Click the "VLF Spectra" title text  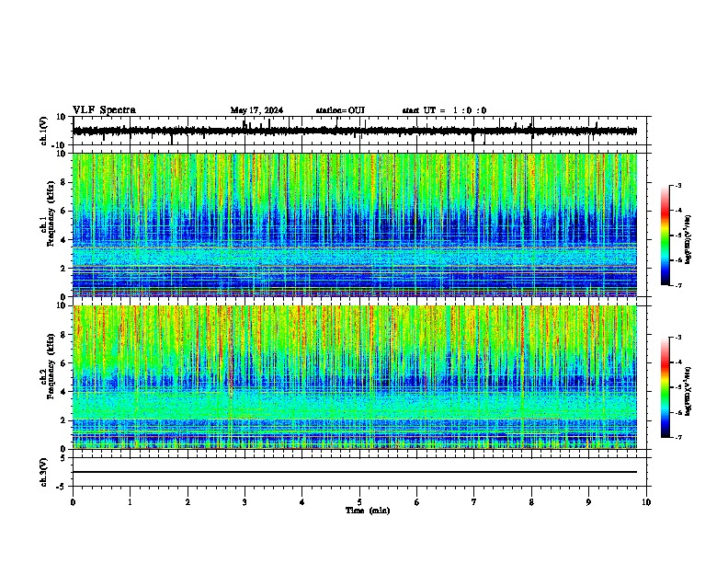pos(104,110)
